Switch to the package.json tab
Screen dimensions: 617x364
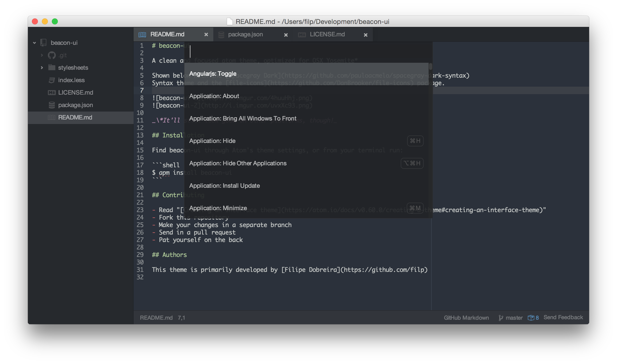pyautogui.click(x=253, y=34)
